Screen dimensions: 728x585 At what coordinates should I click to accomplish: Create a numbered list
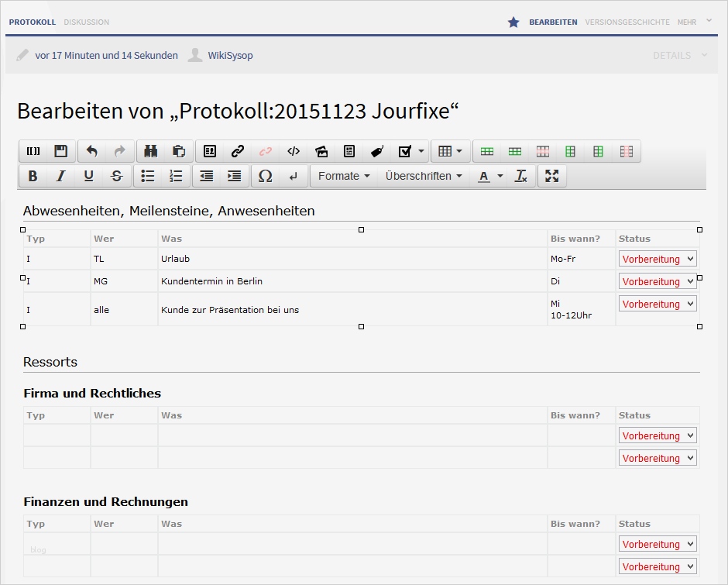[x=176, y=176]
